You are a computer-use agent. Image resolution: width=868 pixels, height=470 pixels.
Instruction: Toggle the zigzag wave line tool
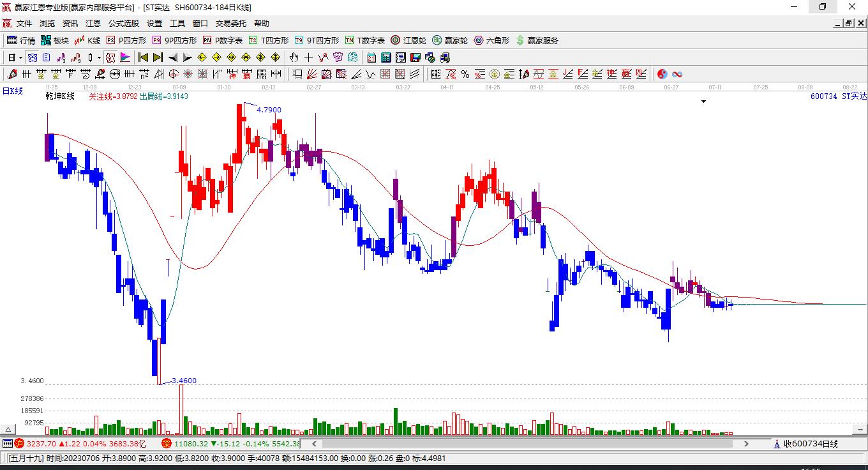[x=324, y=57]
